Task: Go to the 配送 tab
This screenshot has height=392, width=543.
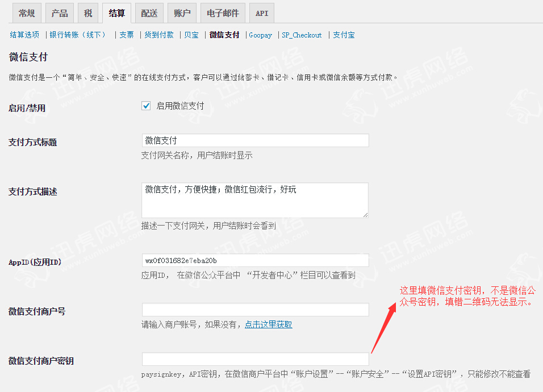Action: 149,13
